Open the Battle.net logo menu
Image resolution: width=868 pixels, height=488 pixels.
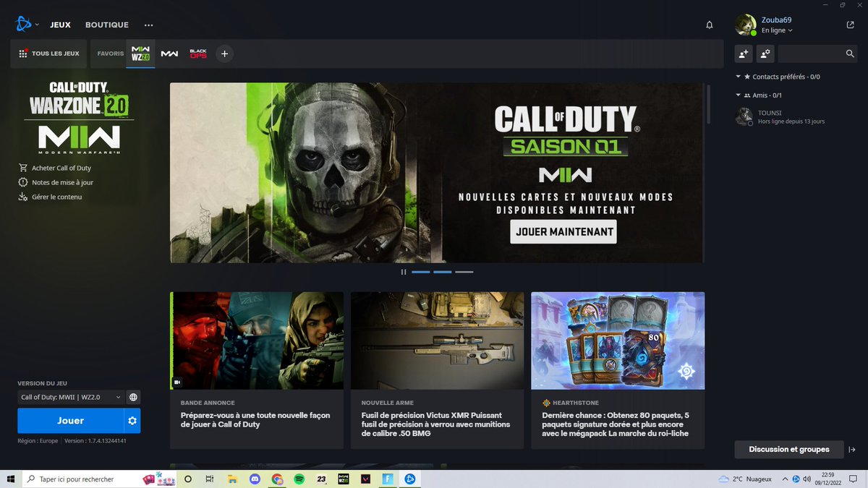point(23,25)
